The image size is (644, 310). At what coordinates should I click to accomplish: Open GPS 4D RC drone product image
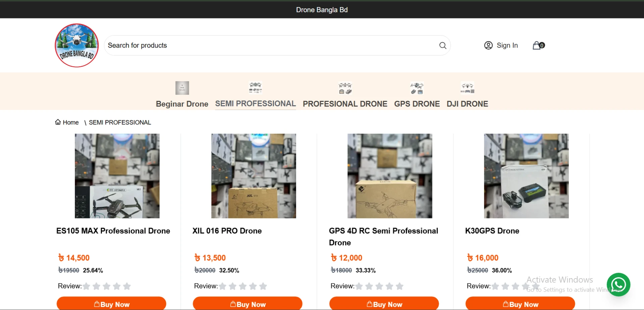(390, 176)
